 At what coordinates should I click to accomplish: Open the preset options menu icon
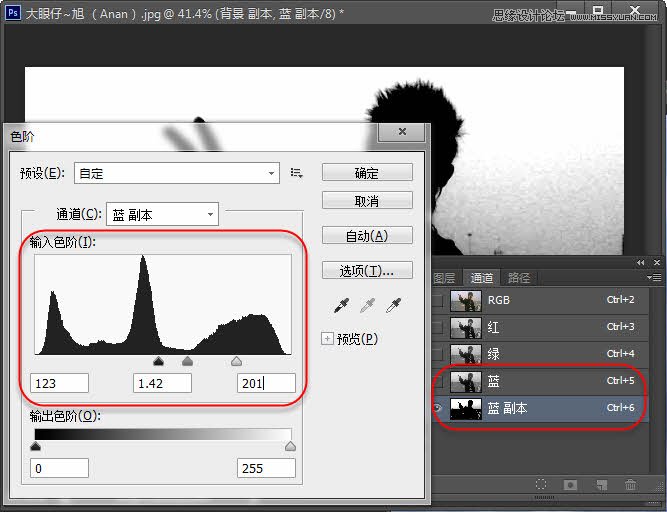[297, 173]
